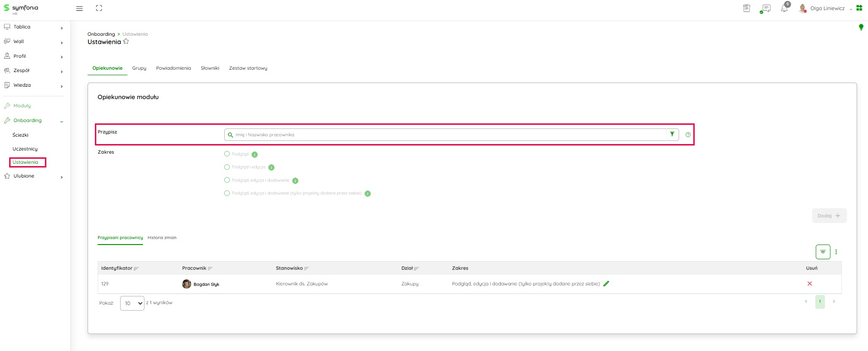
Task: Remove Bogdan Słyk with red X icon
Action: (x=809, y=284)
